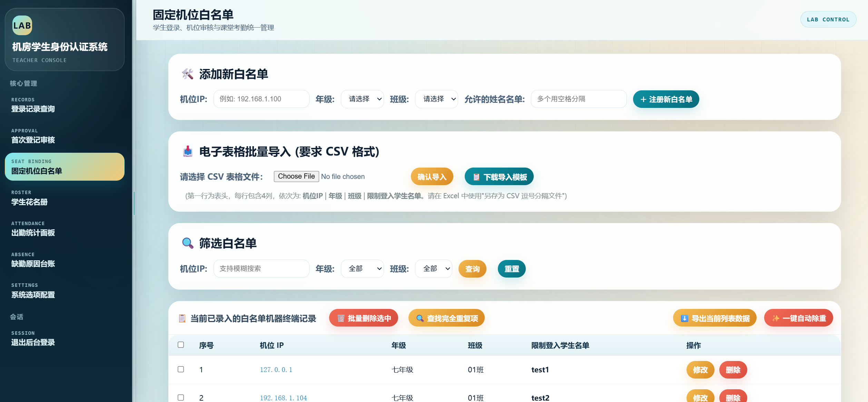This screenshot has width=868, height=402.
Task: Click 七年级 in the 127.0.0.1 row
Action: click(402, 370)
